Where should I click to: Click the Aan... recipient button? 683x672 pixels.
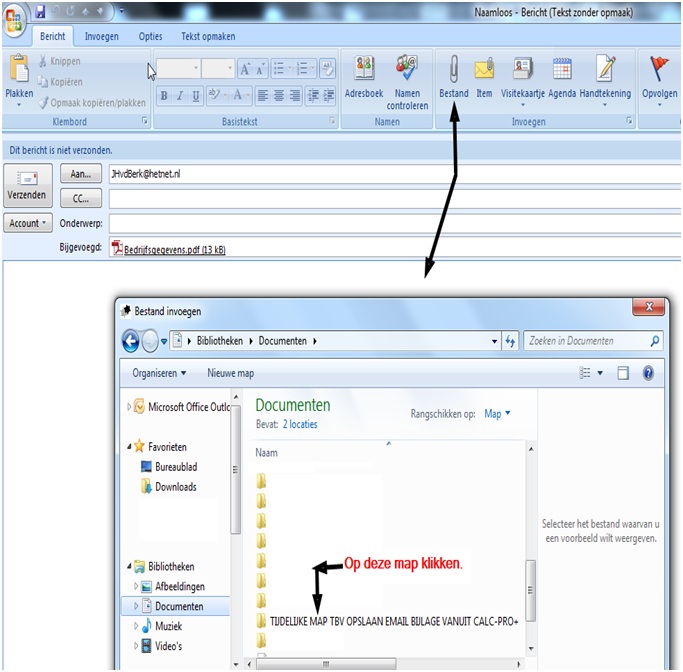tap(81, 173)
